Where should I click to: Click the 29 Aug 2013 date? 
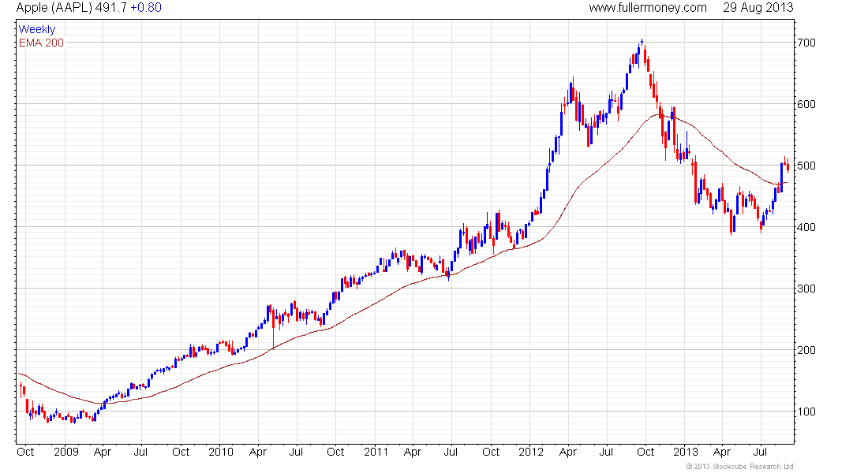pos(758,8)
